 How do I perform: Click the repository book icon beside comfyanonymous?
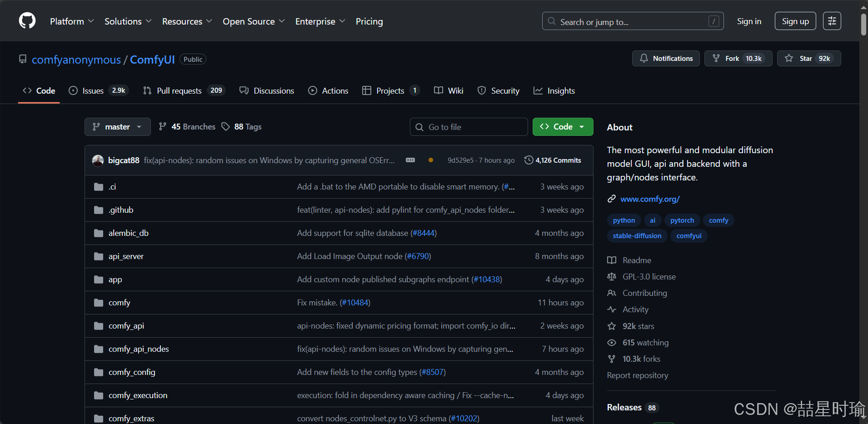pyautogui.click(x=23, y=59)
